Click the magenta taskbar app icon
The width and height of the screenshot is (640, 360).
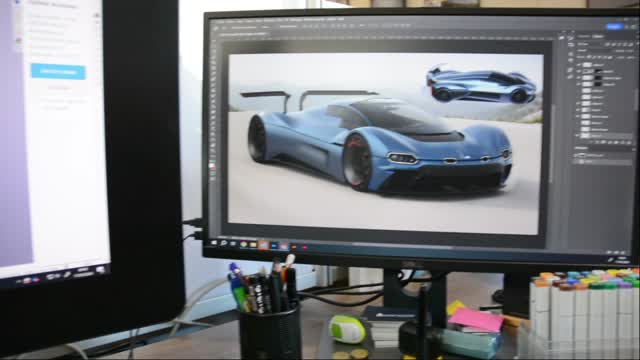304,247
